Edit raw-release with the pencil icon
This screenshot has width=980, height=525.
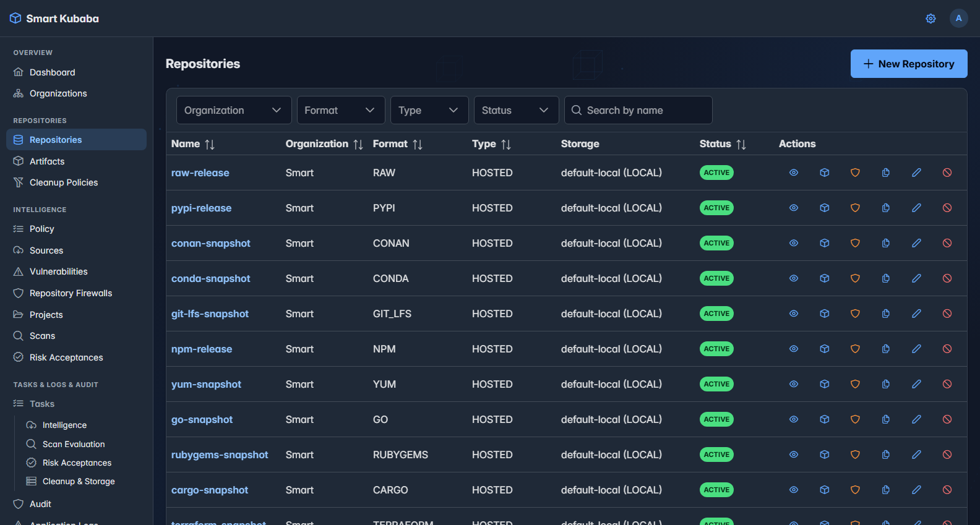[x=916, y=173]
